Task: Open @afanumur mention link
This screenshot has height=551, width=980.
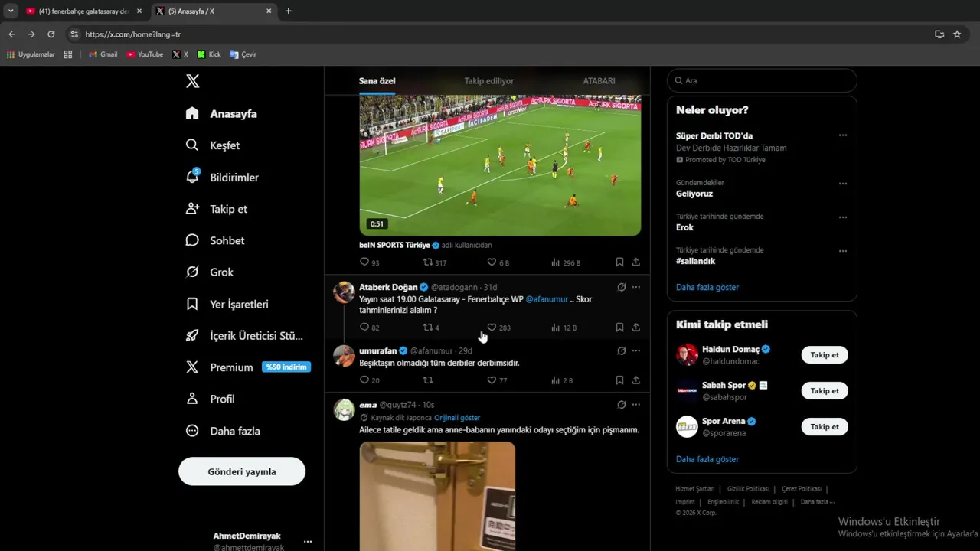Action: (547, 299)
